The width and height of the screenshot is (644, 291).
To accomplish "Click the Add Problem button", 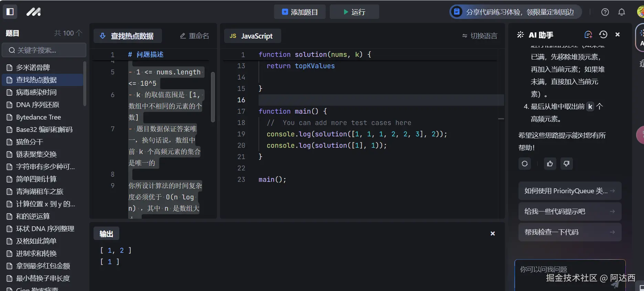I will [299, 12].
